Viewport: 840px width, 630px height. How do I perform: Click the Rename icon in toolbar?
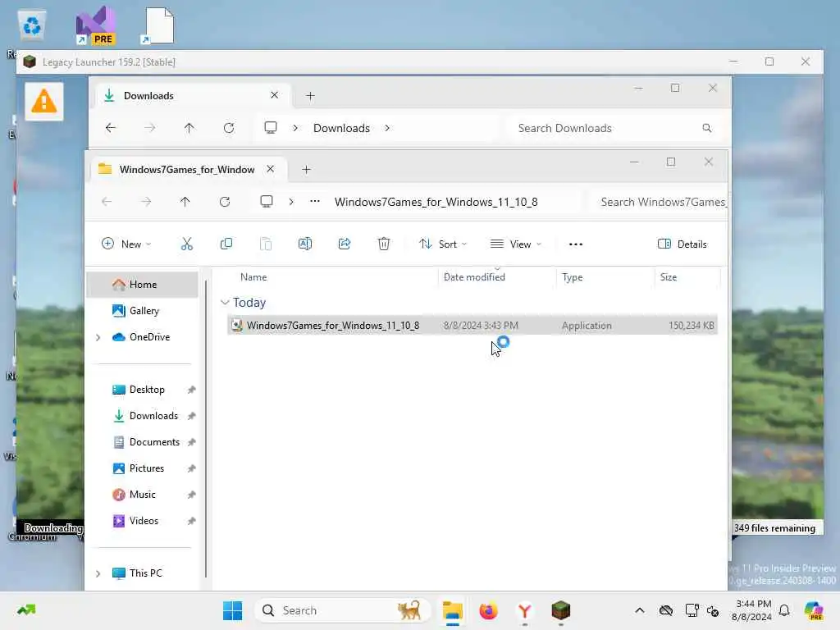(x=305, y=244)
